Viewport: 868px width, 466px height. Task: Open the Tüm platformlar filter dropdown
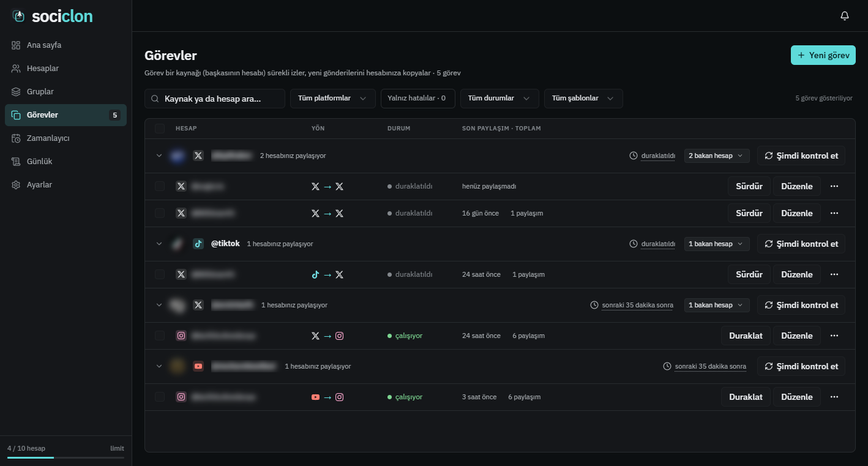[333, 99]
